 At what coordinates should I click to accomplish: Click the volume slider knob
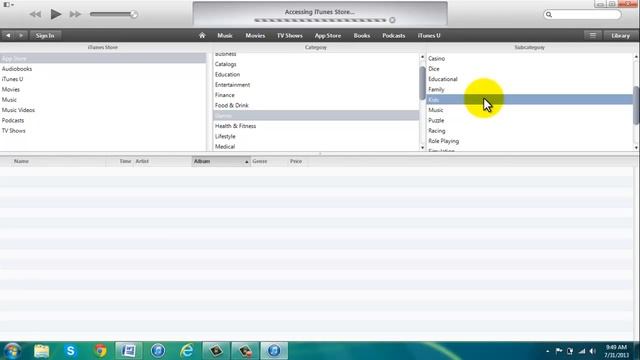pyautogui.click(x=133, y=14)
